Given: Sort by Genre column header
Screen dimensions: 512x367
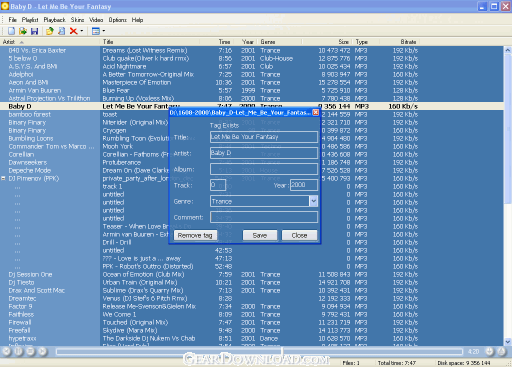Looking at the screenshot, I should tap(280, 42).
